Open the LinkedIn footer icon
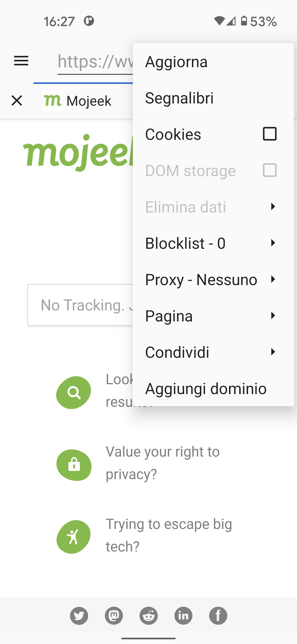 [183, 616]
